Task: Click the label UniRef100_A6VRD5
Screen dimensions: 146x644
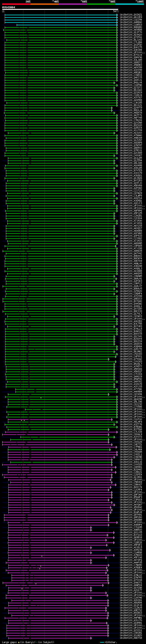Action: [x=131, y=30]
